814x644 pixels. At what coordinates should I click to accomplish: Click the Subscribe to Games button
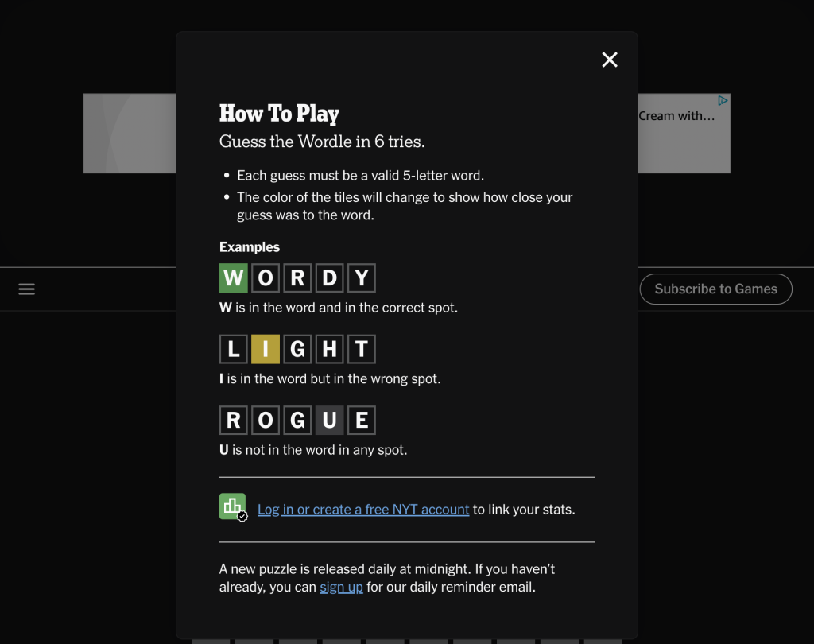click(x=715, y=289)
